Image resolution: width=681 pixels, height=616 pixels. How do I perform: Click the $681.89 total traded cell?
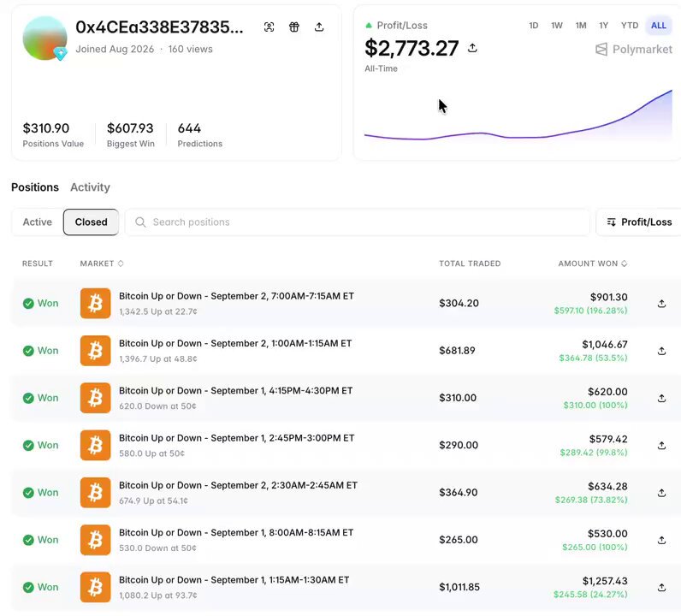(457, 351)
